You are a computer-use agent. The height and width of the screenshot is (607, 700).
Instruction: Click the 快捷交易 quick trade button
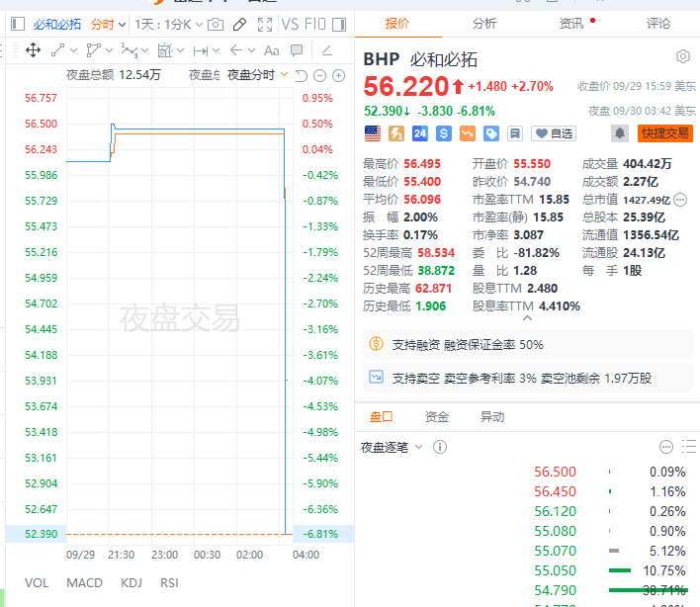(664, 133)
